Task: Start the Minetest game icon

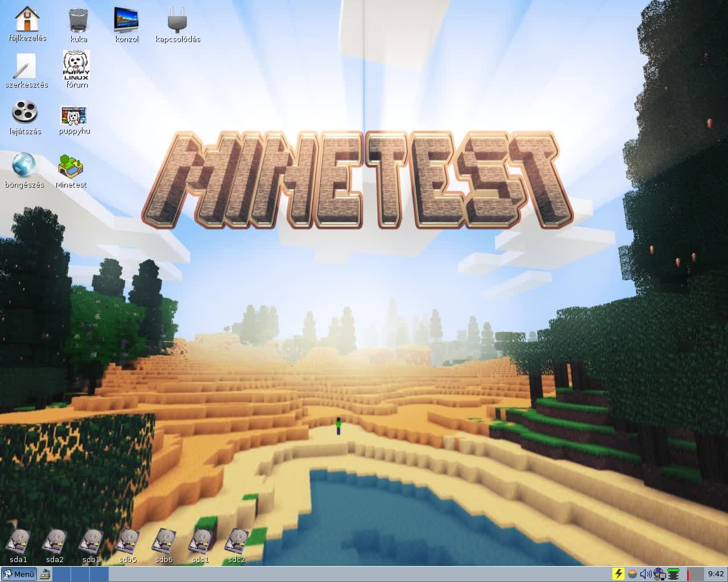Action: point(71,165)
